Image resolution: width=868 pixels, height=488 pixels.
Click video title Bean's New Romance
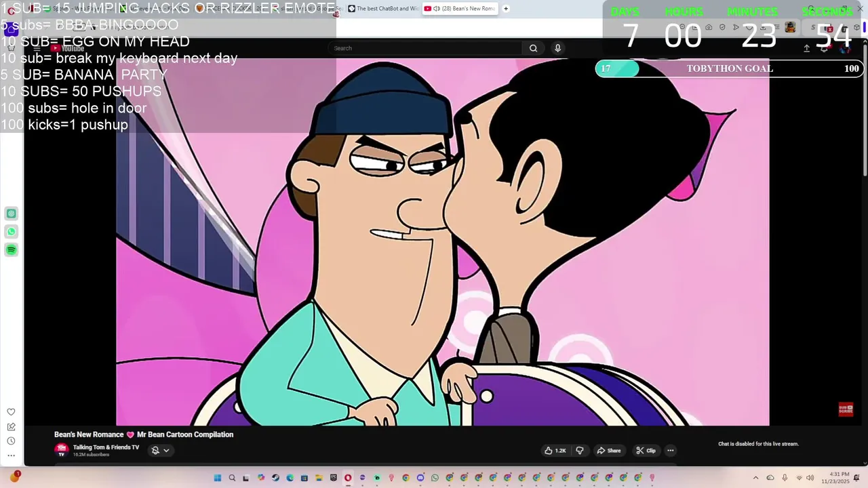point(144,434)
